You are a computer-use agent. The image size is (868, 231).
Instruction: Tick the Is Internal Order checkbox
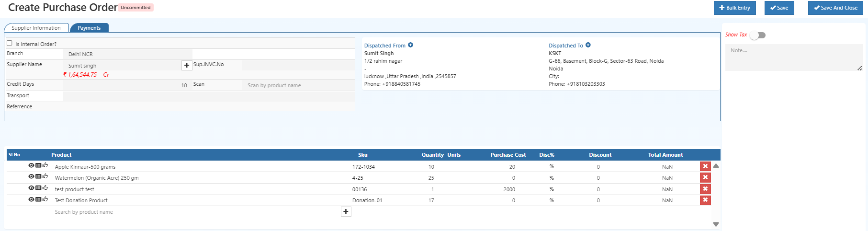[x=9, y=43]
